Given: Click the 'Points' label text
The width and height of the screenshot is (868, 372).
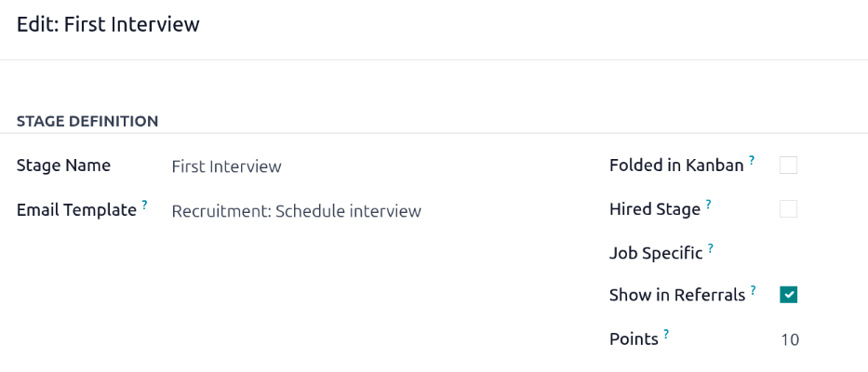Looking at the screenshot, I should 634,339.
